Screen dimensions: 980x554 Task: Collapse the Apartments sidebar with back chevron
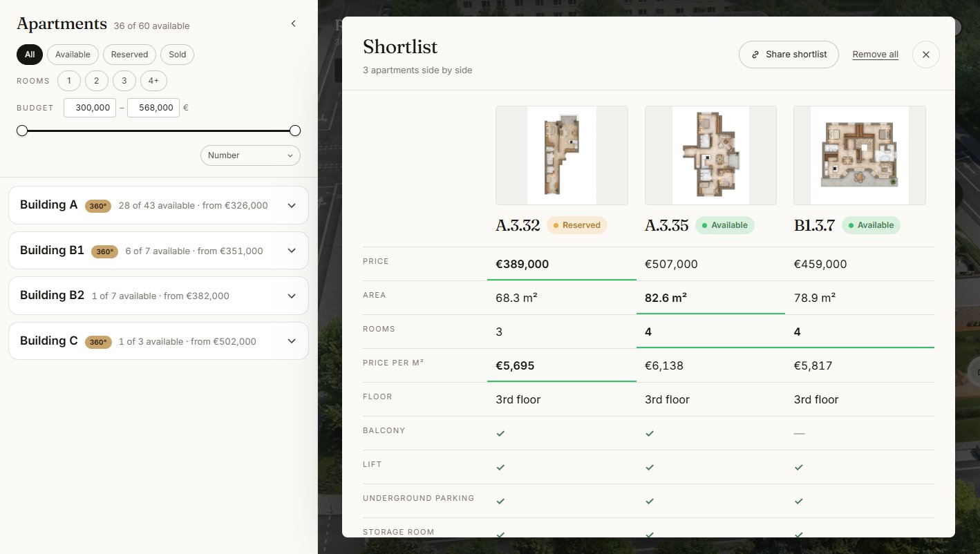[x=293, y=23]
